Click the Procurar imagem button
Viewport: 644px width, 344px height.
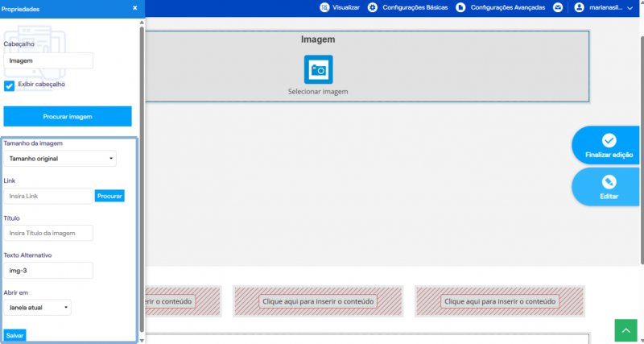tap(68, 116)
